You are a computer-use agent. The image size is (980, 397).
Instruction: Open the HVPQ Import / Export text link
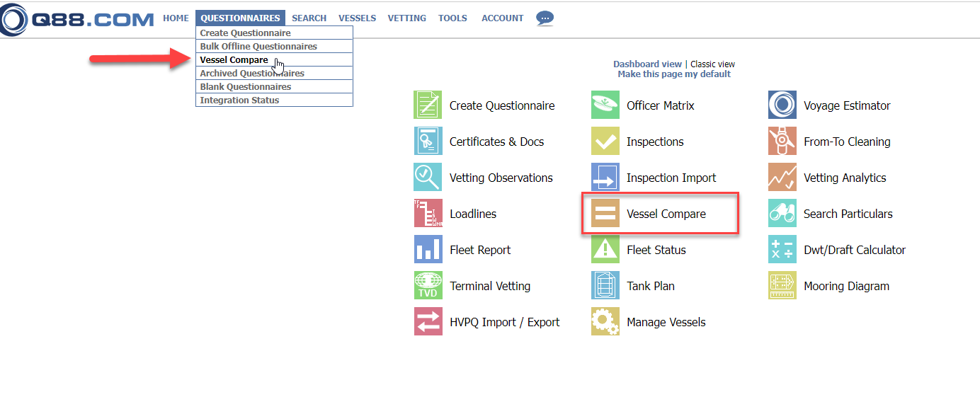click(504, 322)
